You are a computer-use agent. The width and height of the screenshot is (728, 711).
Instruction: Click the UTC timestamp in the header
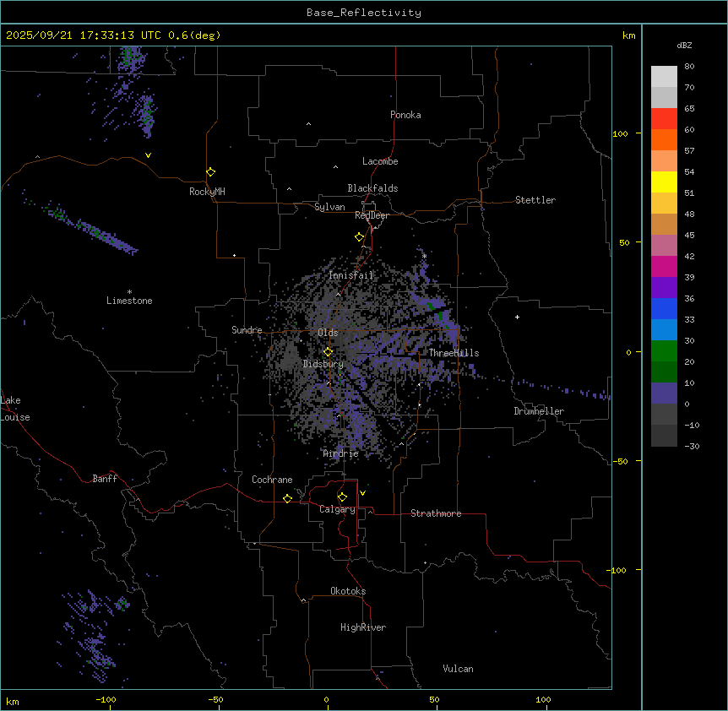[113, 35]
